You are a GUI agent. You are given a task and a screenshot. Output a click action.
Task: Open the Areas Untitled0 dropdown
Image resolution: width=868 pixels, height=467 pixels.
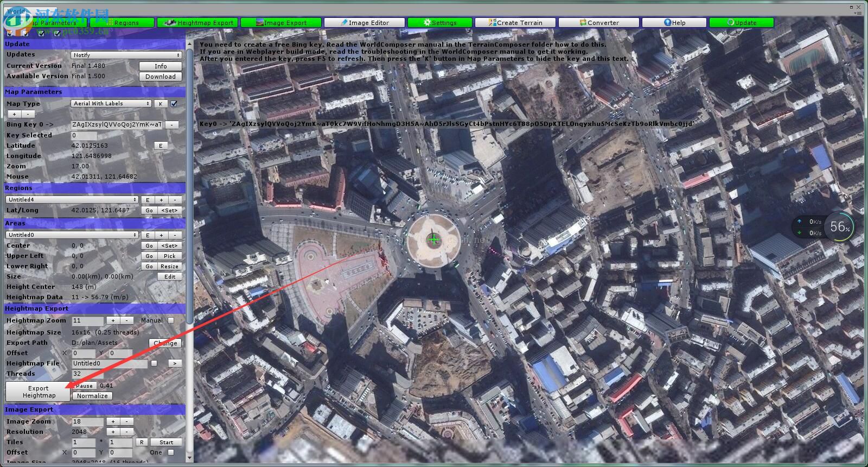click(72, 235)
